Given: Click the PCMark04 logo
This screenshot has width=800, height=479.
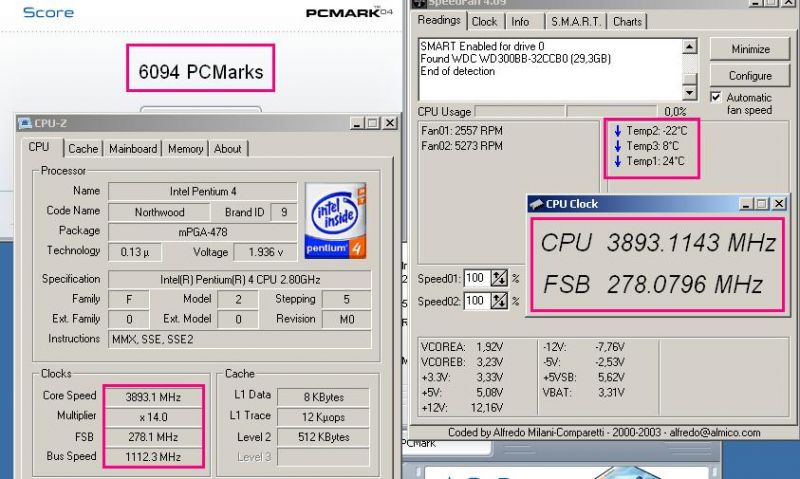Looking at the screenshot, I should (349, 12).
